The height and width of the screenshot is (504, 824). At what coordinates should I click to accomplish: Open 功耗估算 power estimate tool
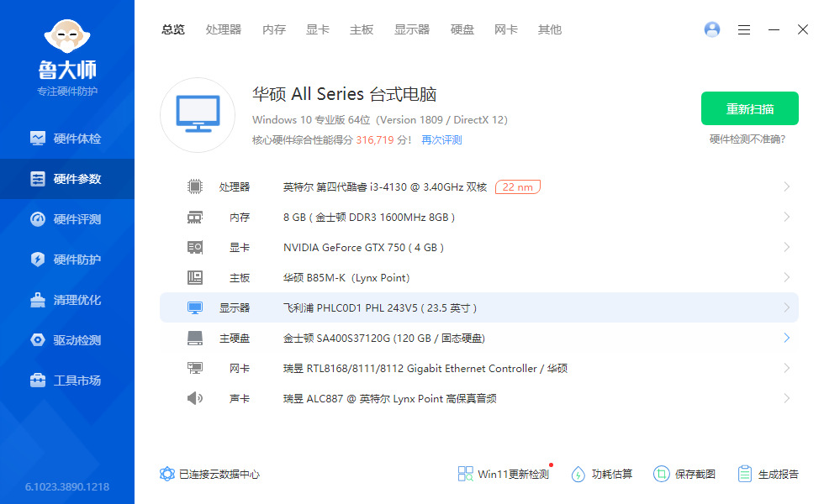coord(602,474)
